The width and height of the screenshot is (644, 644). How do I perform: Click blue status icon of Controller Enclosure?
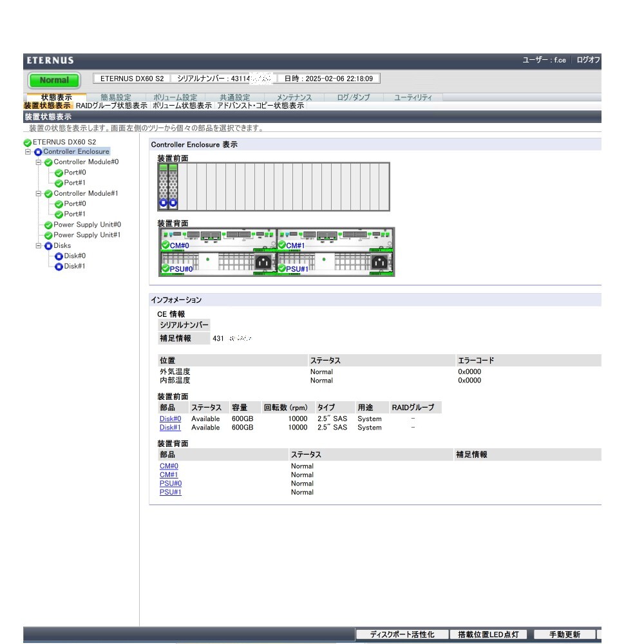click(x=38, y=152)
